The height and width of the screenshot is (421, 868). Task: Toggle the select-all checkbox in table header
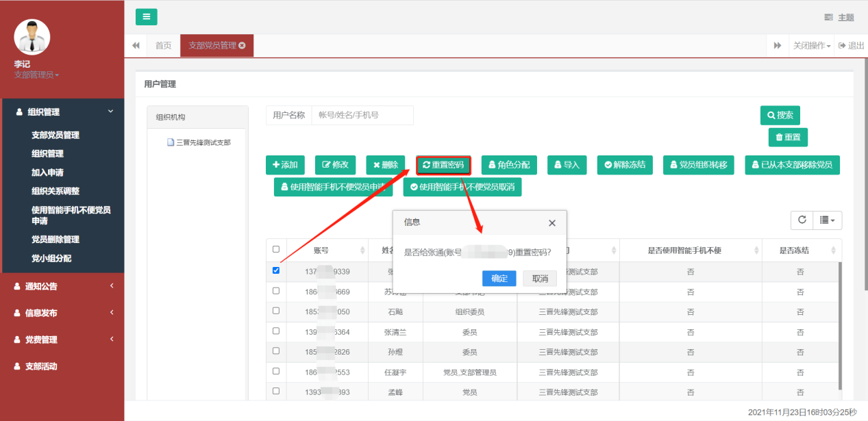point(276,249)
